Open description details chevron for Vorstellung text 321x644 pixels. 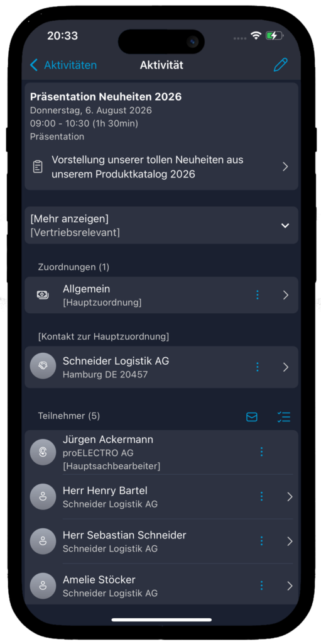[285, 167]
